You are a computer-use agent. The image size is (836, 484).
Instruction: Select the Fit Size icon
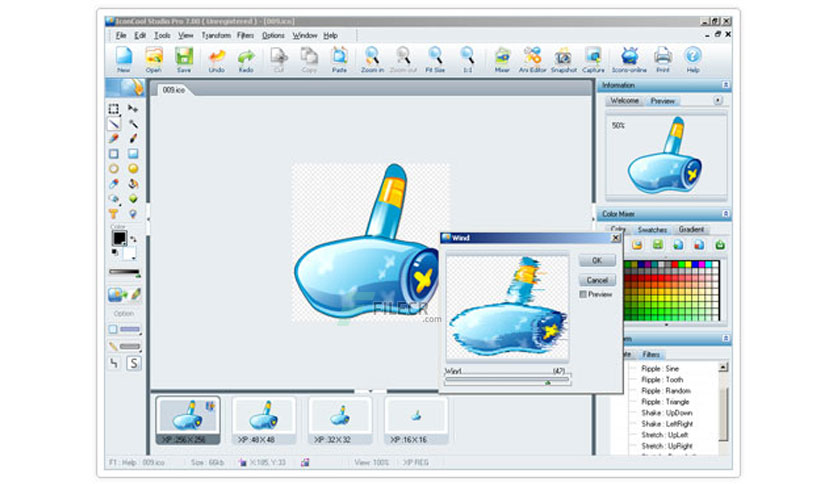435,59
